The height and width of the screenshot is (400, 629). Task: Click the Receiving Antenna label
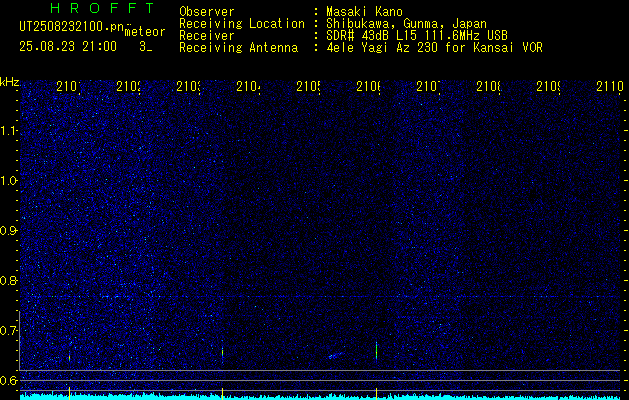239,48
